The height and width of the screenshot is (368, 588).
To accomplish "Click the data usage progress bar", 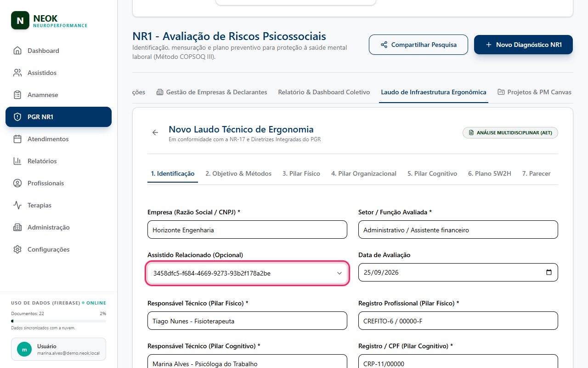I will 58,321.
